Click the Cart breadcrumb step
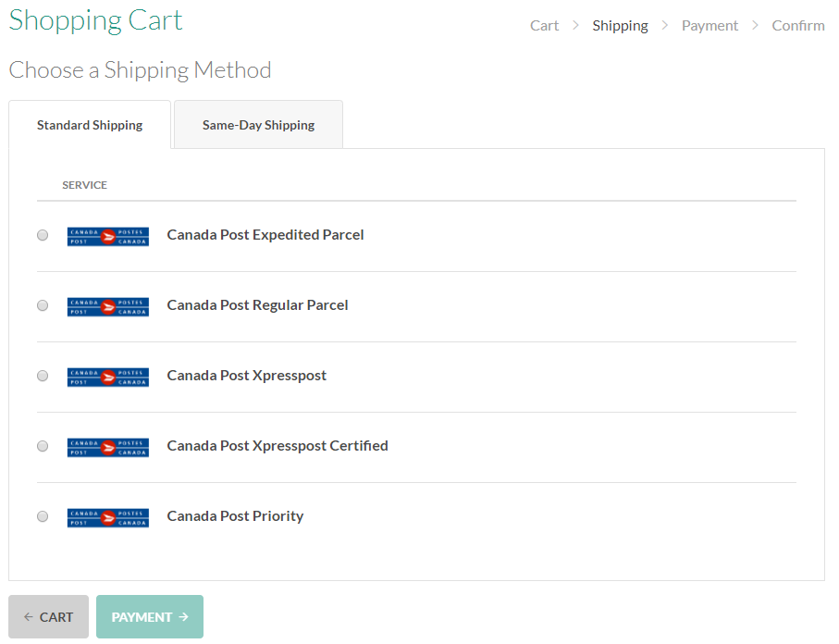 (x=544, y=26)
